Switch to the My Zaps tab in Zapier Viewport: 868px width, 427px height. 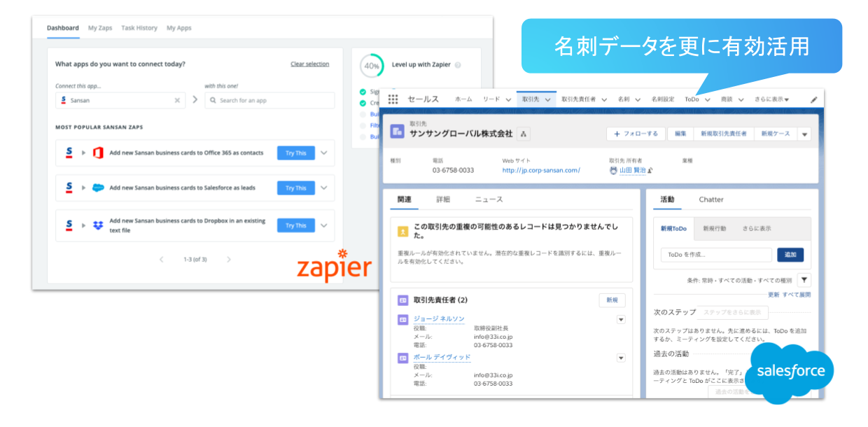click(100, 28)
